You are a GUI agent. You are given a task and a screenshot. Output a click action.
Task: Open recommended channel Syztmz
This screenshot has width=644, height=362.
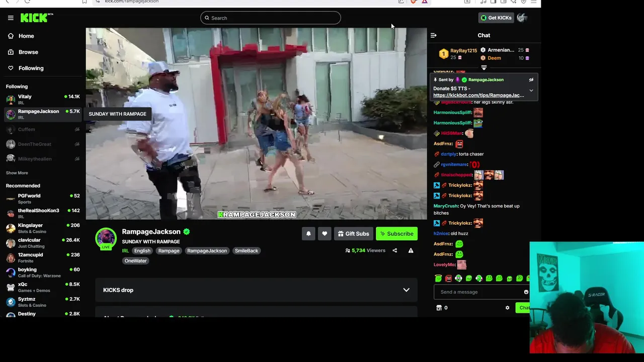click(43, 302)
